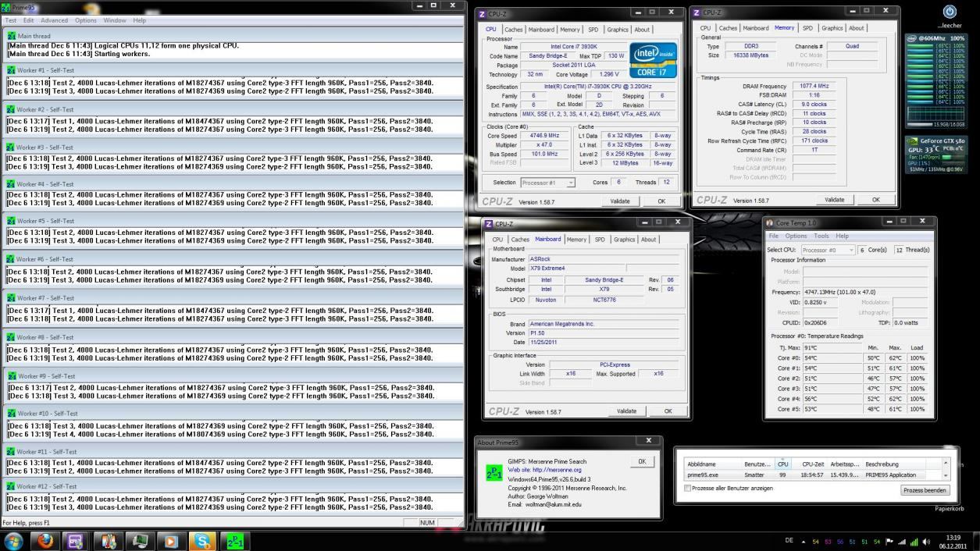Switch to About tab in CPU-Z CPU window
Viewport: 980px width, 551px height.
642,30
